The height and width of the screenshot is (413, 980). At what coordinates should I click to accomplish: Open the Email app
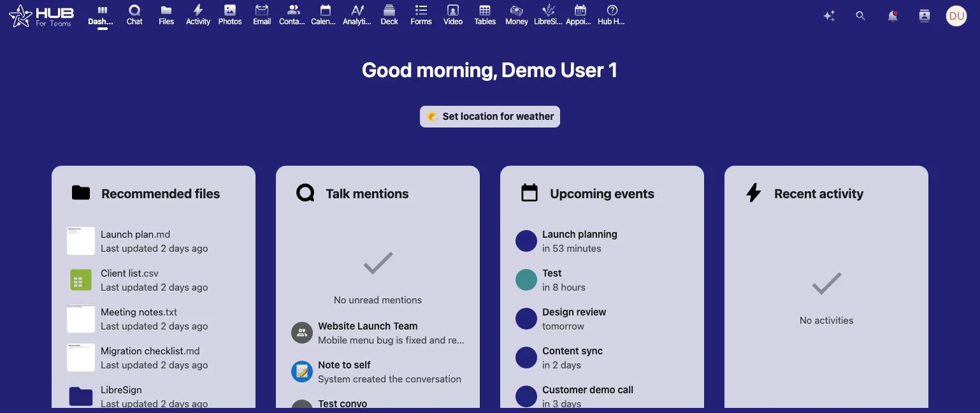262,15
